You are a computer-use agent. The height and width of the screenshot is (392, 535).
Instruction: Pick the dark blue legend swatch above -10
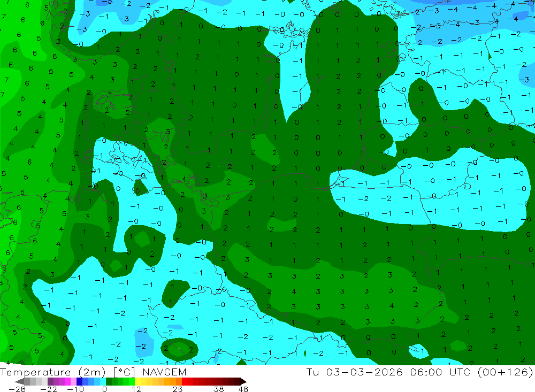point(80,381)
